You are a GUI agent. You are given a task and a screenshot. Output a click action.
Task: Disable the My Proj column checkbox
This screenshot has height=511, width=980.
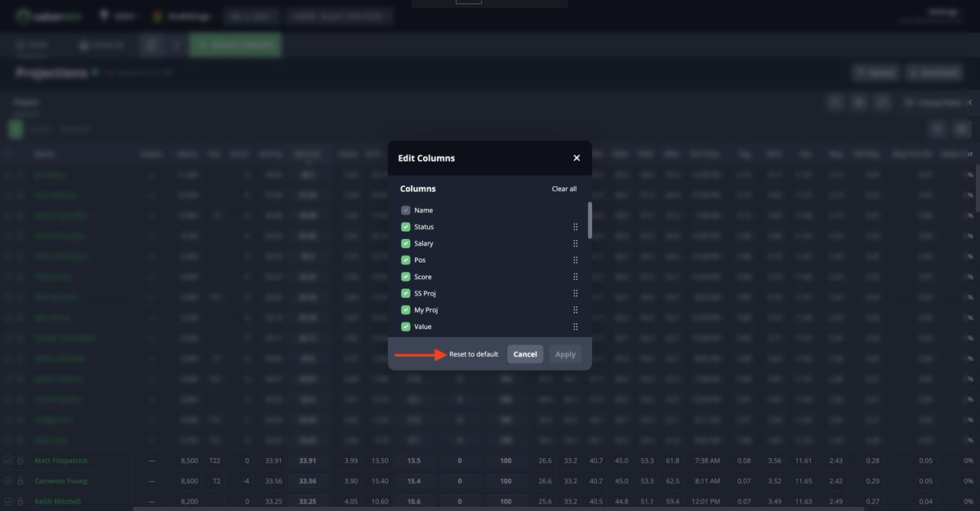tap(406, 310)
